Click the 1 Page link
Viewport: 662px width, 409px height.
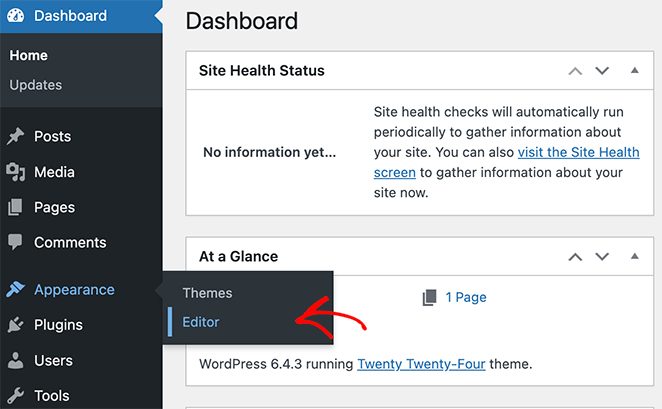click(x=465, y=297)
